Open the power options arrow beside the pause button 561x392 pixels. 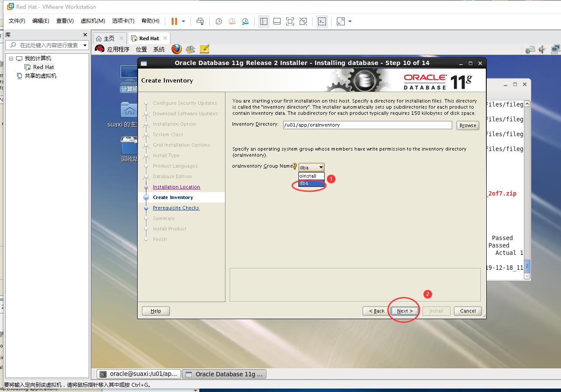(x=184, y=21)
